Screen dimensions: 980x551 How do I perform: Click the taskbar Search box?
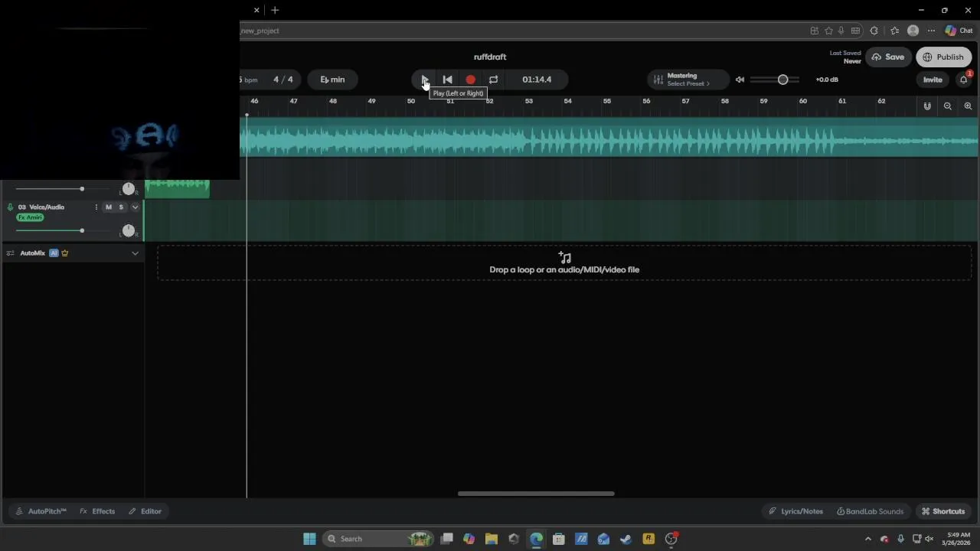tap(378, 539)
